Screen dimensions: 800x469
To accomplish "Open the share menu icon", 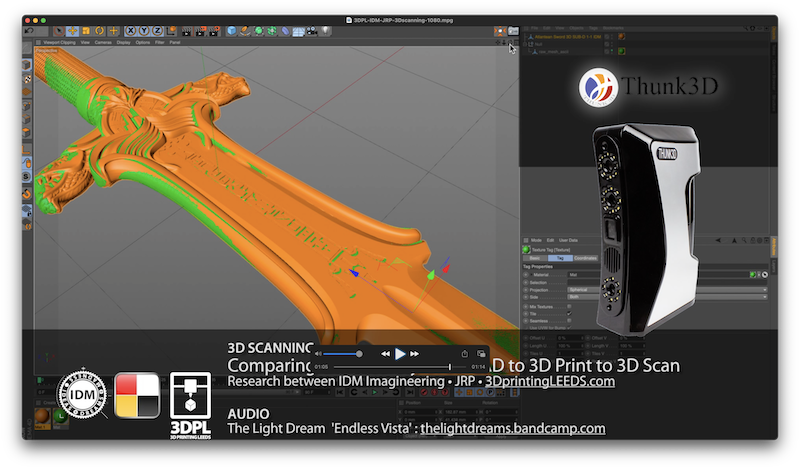I will click(464, 353).
